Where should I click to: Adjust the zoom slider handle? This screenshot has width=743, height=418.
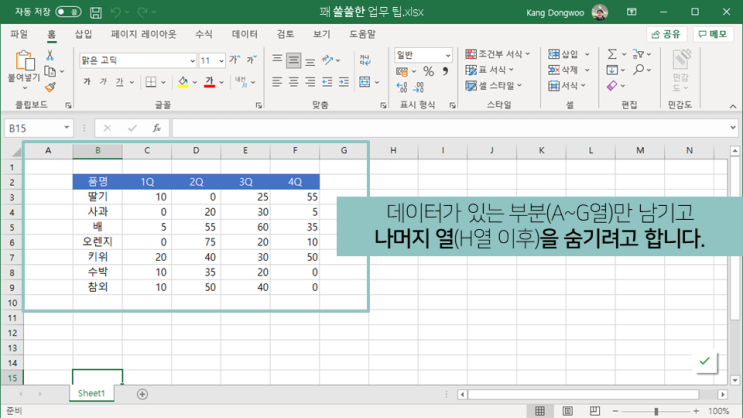pos(656,411)
